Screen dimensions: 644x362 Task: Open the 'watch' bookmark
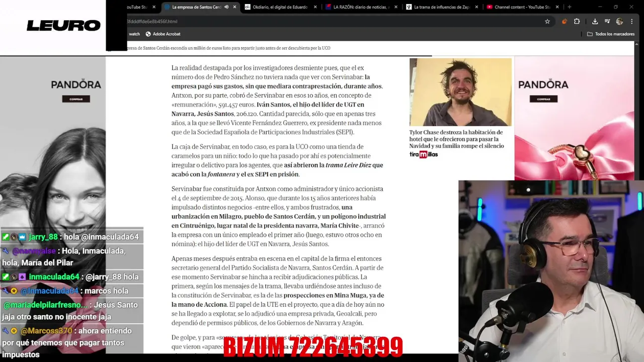134,34
